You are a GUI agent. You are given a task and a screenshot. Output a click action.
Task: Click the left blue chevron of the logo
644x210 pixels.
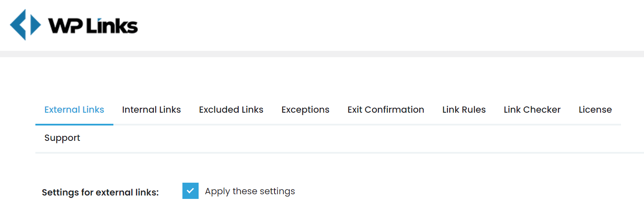(18, 25)
